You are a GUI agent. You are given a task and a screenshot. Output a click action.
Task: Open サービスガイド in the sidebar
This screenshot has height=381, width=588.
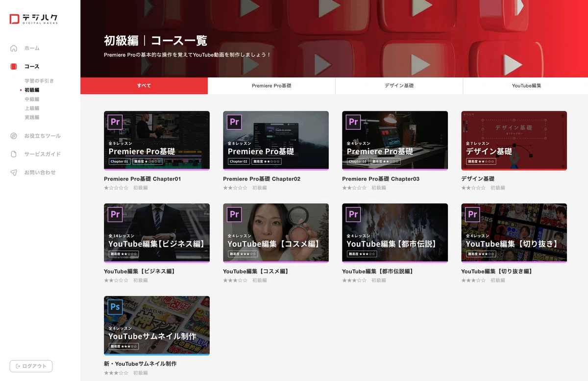(43, 154)
